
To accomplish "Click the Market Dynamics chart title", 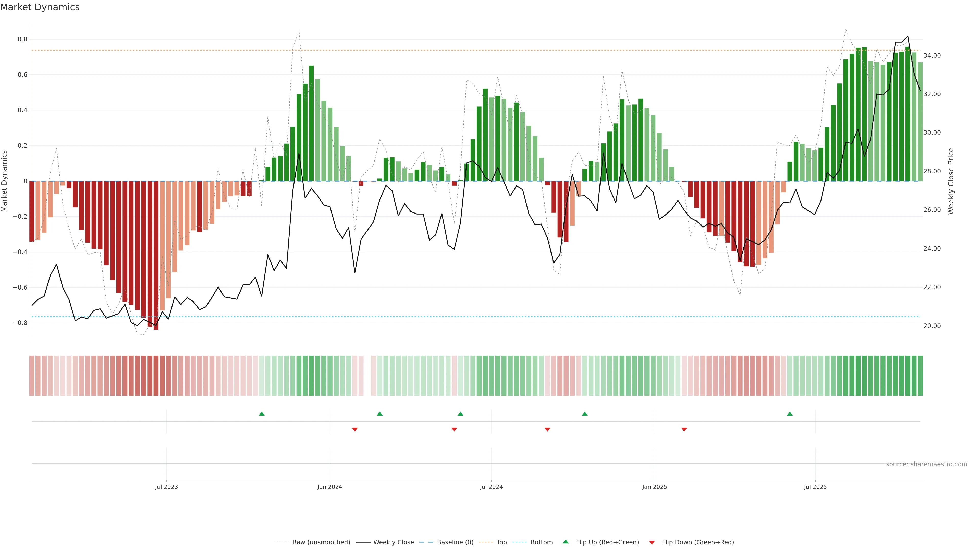I will 40,7.
